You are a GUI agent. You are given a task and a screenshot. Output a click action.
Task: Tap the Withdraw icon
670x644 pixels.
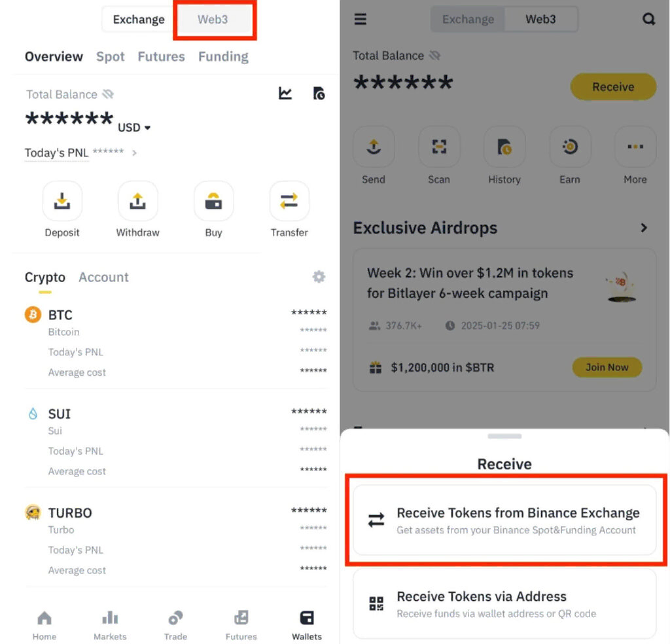tap(137, 201)
